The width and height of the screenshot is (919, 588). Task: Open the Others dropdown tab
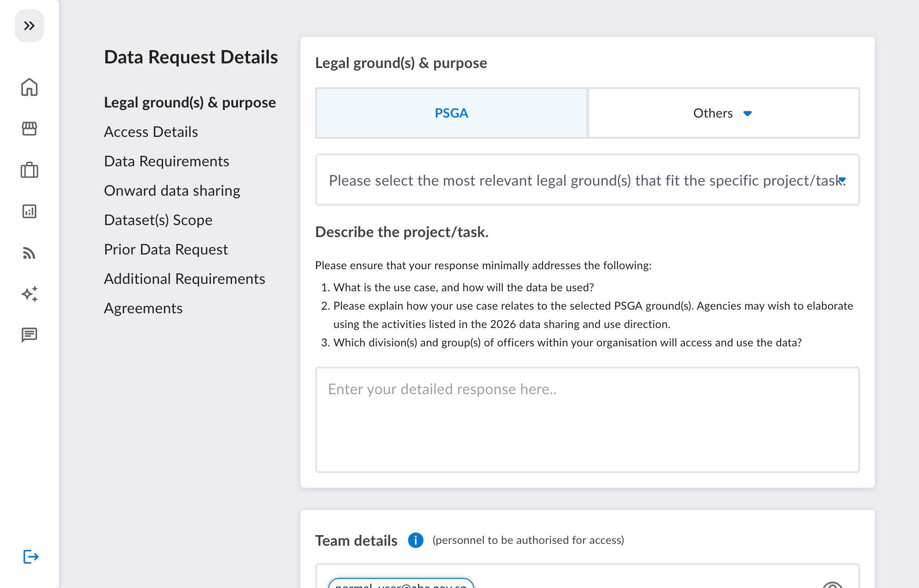[x=723, y=113]
